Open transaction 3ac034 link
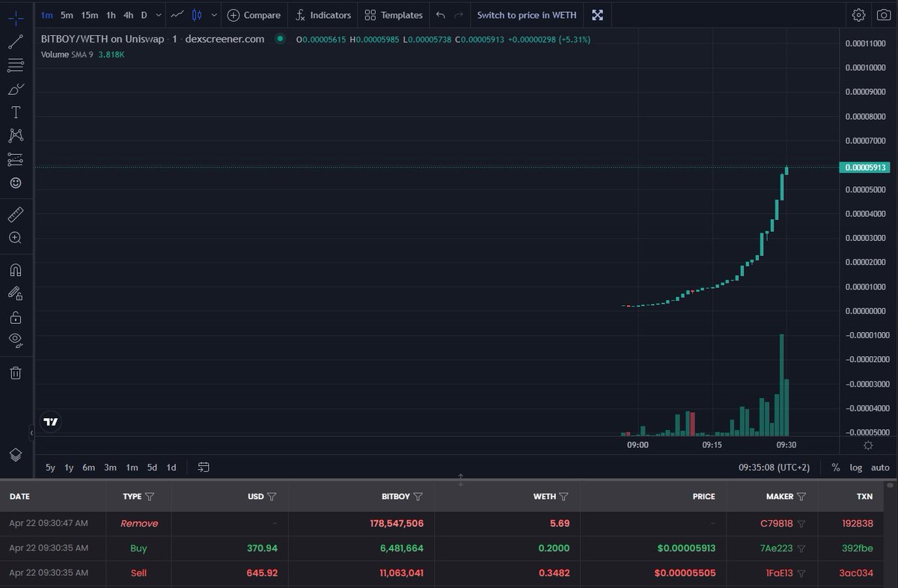898x588 pixels. (x=858, y=573)
